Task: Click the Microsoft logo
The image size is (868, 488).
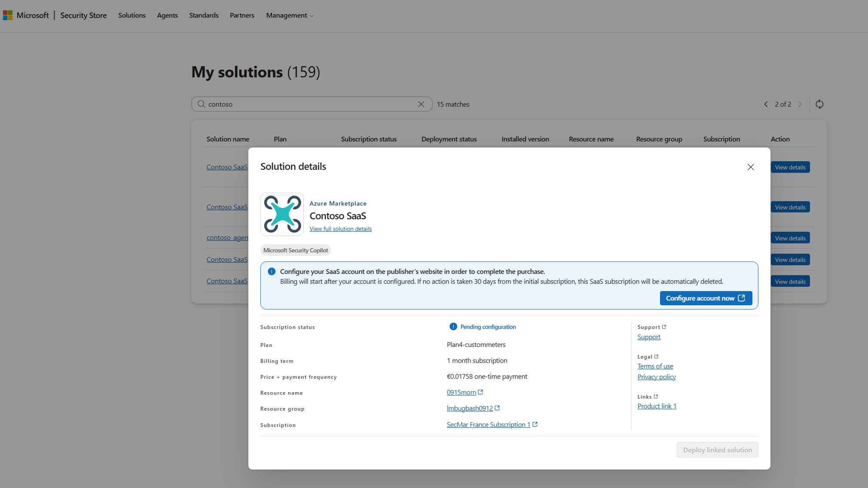Action: (x=8, y=15)
